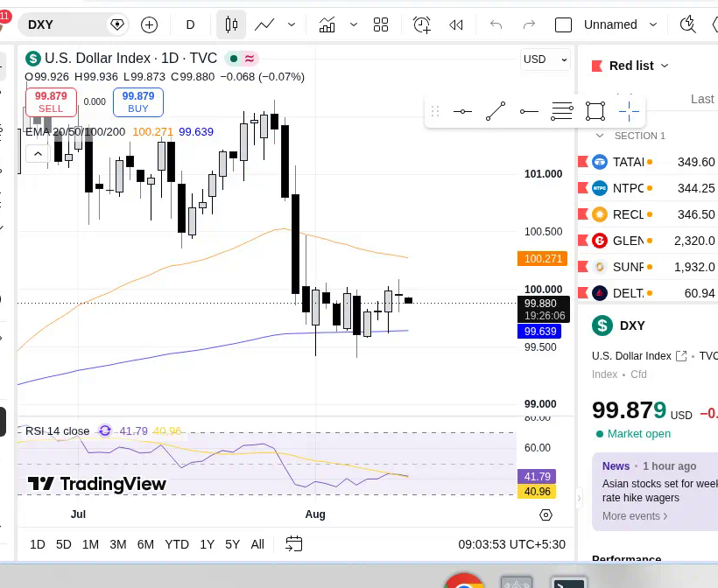Click the red flag beside TATAI
The width and height of the screenshot is (718, 588).
(583, 162)
